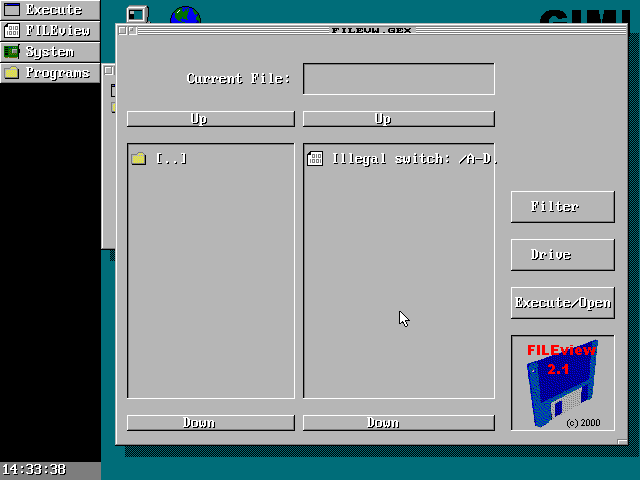Open the Programs menu entry
640x480 pixels.
57,73
